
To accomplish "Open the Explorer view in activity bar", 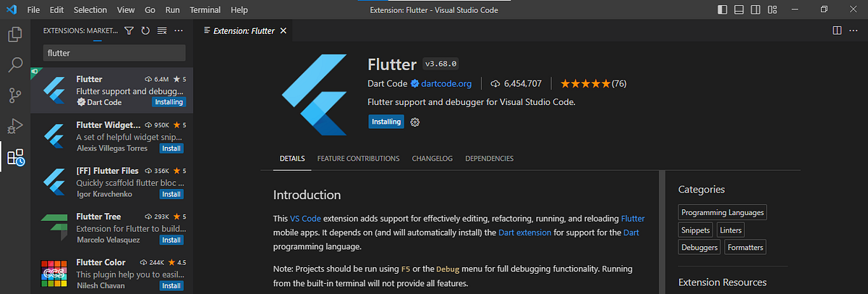I will pyautogui.click(x=14, y=34).
